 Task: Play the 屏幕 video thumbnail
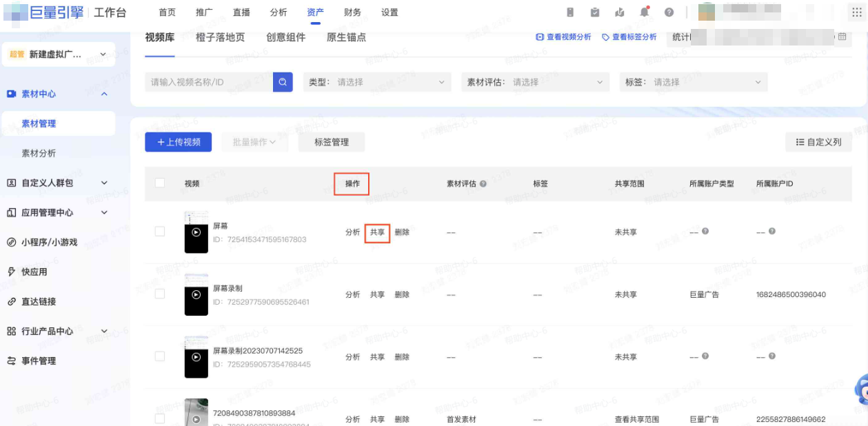tap(196, 232)
